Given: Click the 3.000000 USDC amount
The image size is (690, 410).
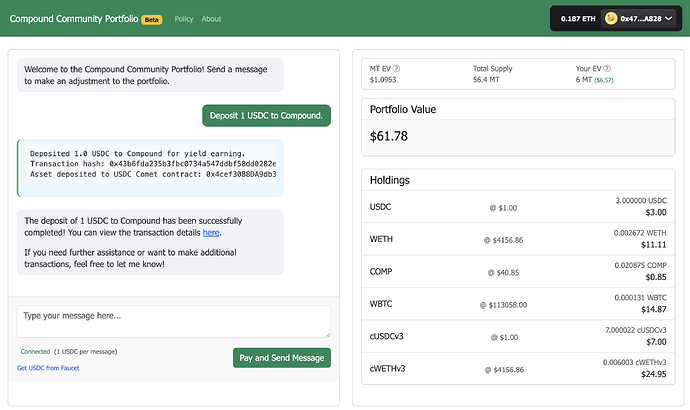Looking at the screenshot, I should pyautogui.click(x=641, y=201).
